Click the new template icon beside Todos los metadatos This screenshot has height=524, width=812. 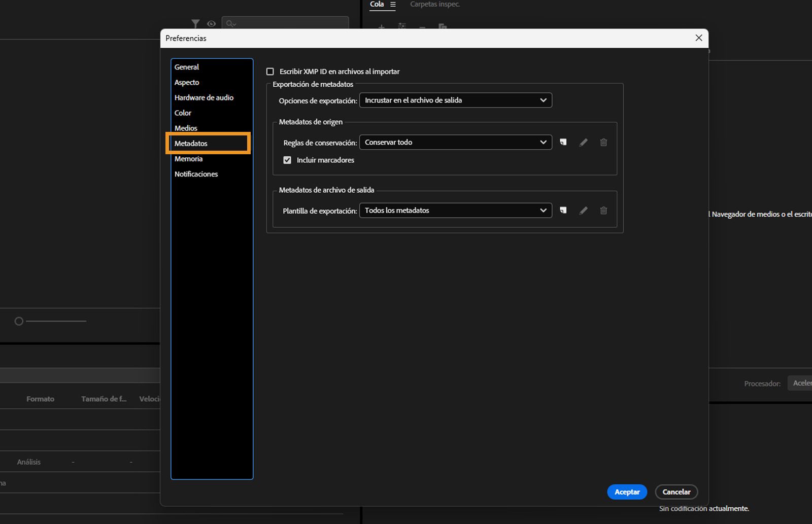tap(563, 210)
